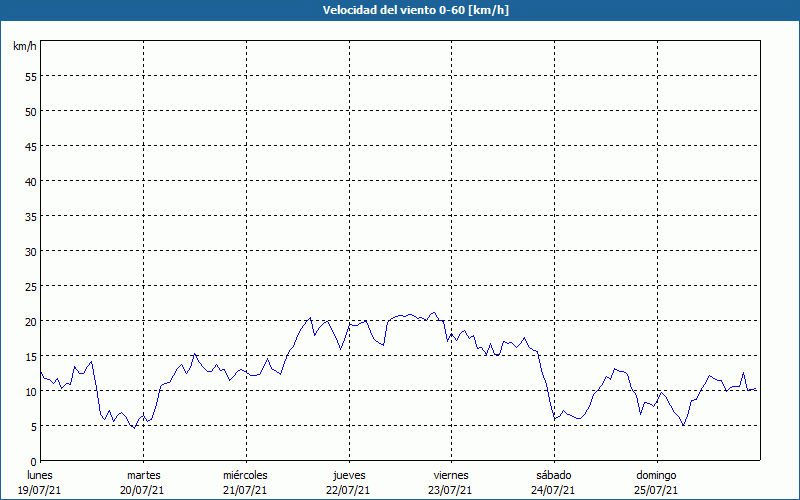Click the 'miércoles' day label
Viewport: 800px width, 500px height.
pos(245,475)
